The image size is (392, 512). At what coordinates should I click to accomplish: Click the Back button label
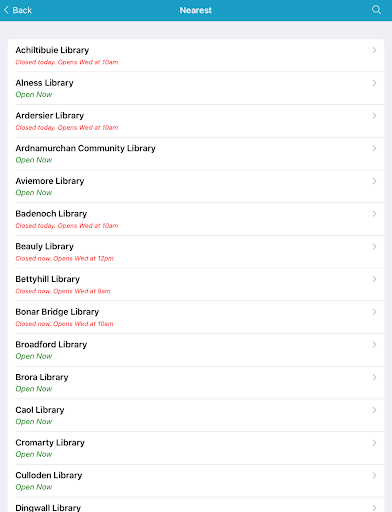click(22, 10)
